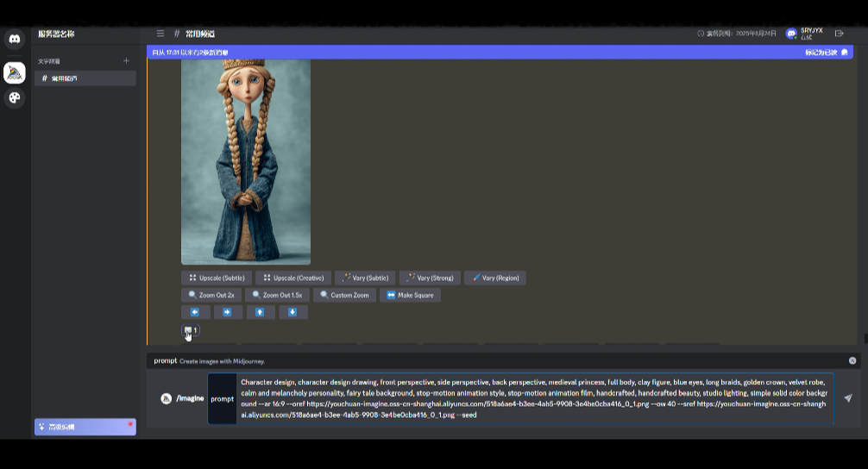Click the Upscale (Subtle) button
The width and height of the screenshot is (868, 469).
(217, 278)
